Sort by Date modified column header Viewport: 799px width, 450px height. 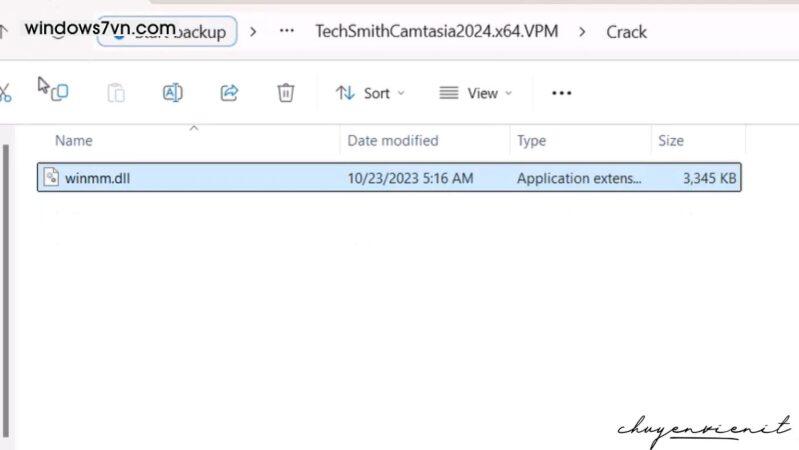coord(392,141)
